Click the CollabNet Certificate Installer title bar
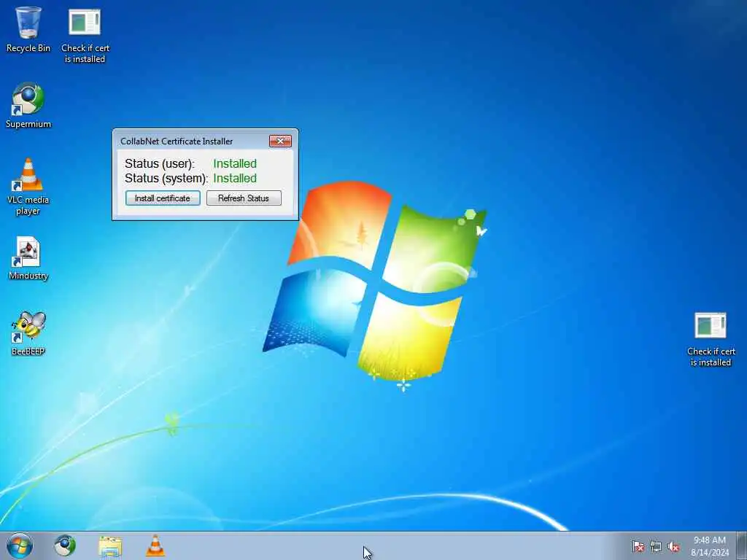747x560 pixels. (190, 141)
